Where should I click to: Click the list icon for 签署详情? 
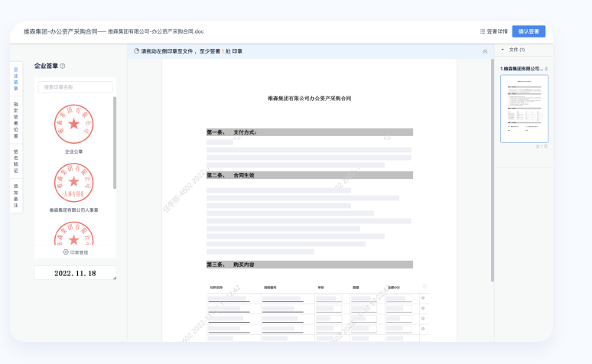483,31
